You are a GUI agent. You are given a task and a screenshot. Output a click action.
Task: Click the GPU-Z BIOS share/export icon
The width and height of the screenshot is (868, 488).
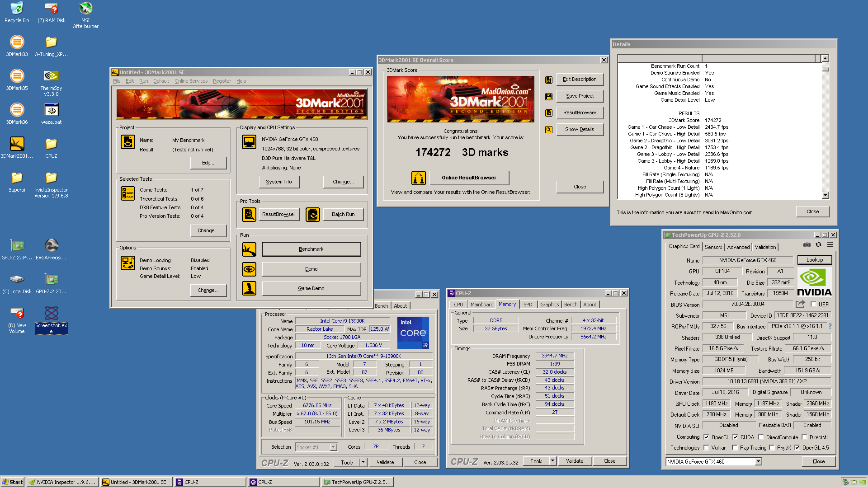click(x=800, y=304)
